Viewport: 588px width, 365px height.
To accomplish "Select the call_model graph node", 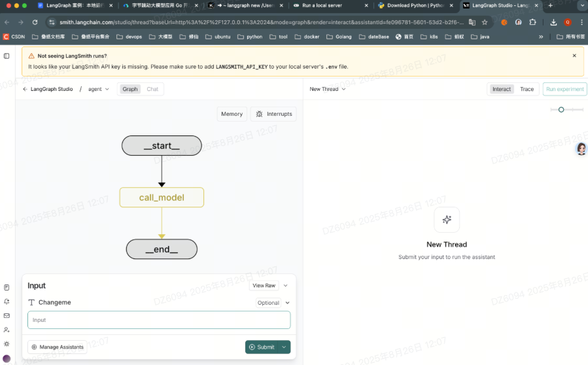I will tap(162, 198).
